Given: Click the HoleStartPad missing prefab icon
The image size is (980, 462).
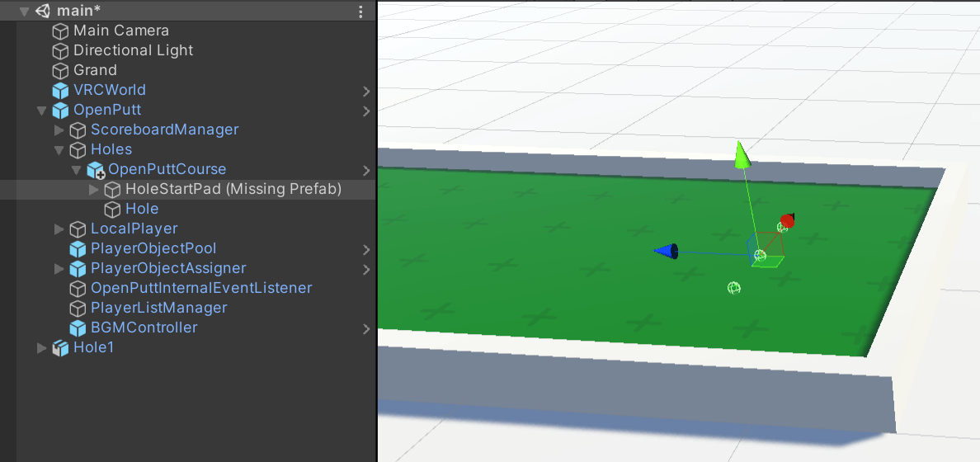Looking at the screenshot, I should click(x=112, y=190).
